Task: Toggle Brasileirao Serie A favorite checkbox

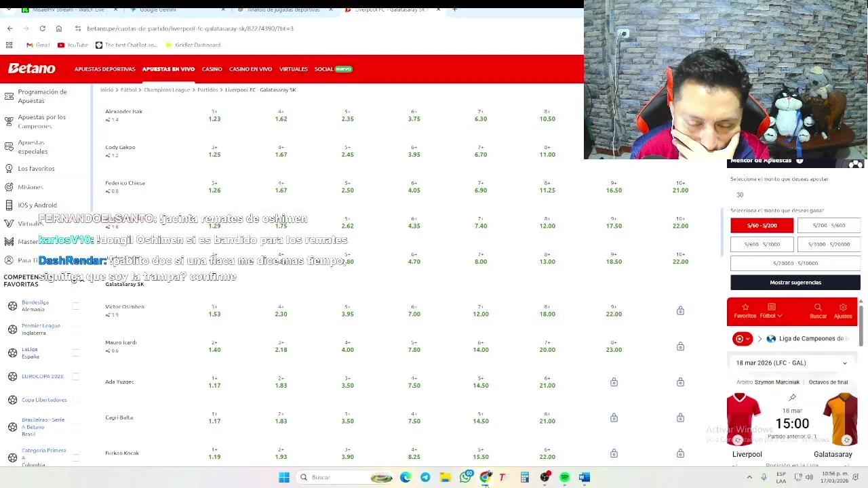Action: click(x=76, y=426)
